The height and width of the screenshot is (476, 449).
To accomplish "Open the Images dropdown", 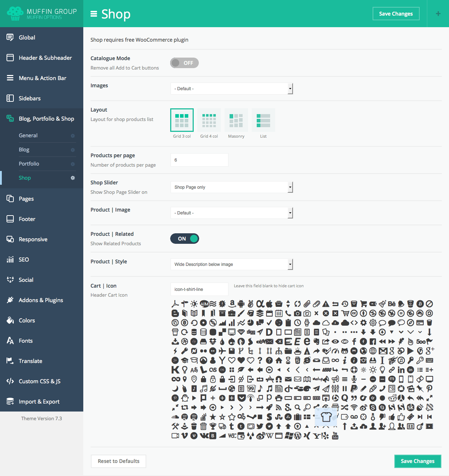I will [231, 89].
